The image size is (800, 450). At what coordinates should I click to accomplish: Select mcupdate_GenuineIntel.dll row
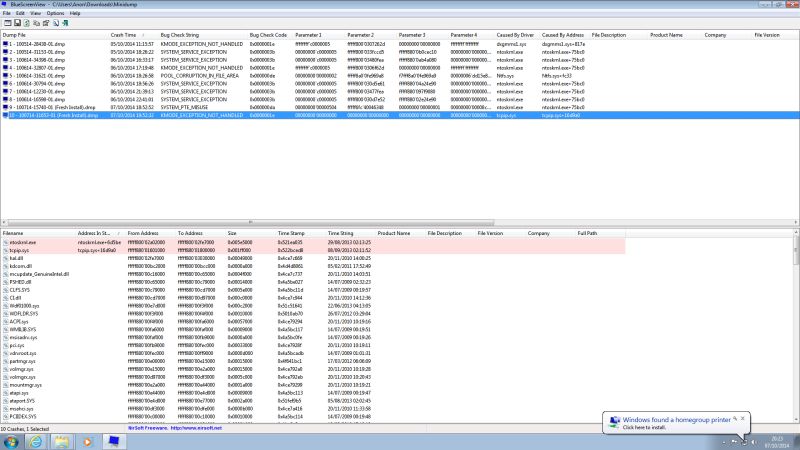pos(313,274)
